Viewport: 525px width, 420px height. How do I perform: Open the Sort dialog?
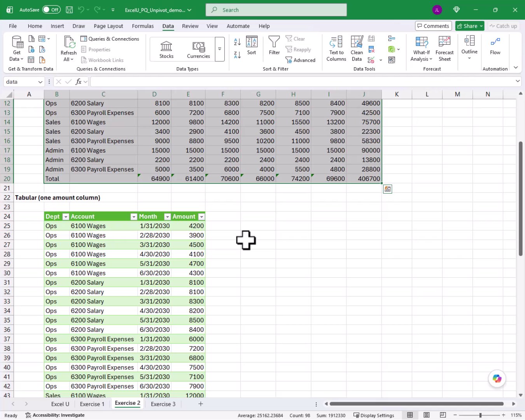click(252, 45)
